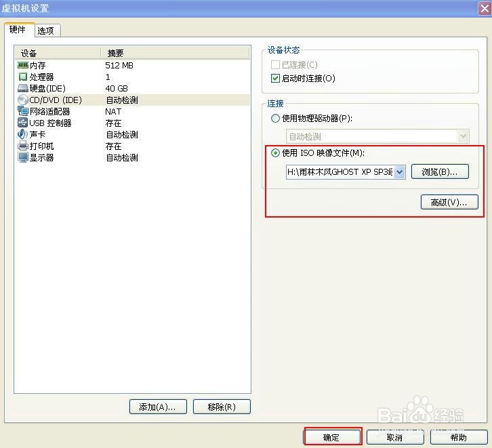Click the display (显示器) monitor icon
The width and height of the screenshot is (492, 448).
(x=23, y=157)
